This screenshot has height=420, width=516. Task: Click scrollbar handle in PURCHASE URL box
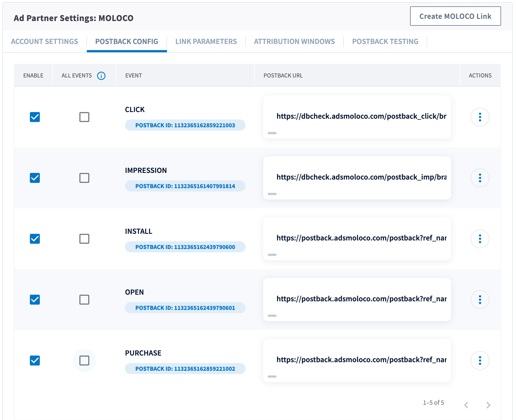point(272,377)
